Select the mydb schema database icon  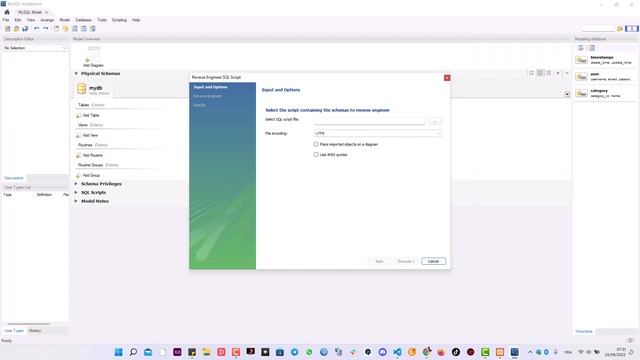click(81, 89)
